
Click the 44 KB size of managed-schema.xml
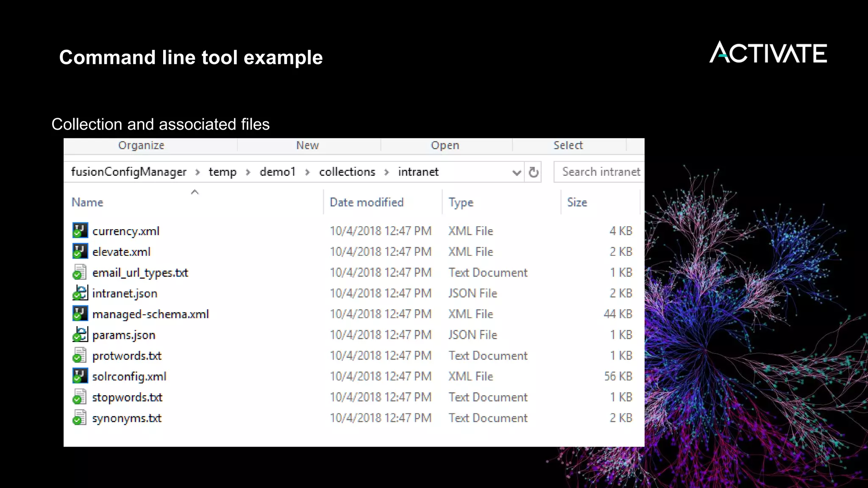click(618, 314)
